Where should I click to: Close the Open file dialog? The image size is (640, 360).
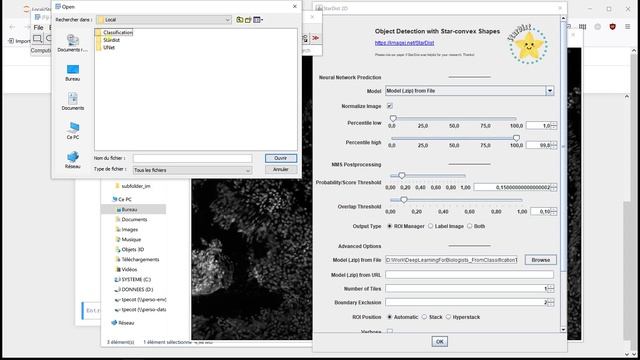coord(295,7)
